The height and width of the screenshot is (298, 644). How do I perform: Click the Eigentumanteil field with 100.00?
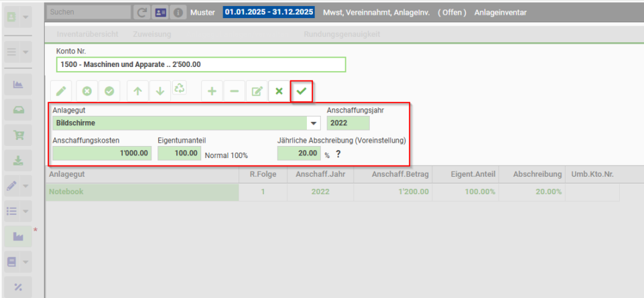click(x=180, y=153)
